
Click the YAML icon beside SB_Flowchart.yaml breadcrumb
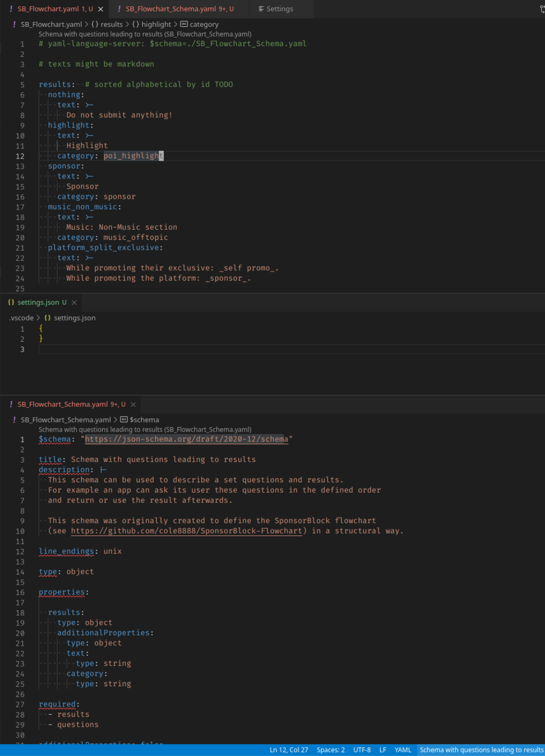click(14, 24)
